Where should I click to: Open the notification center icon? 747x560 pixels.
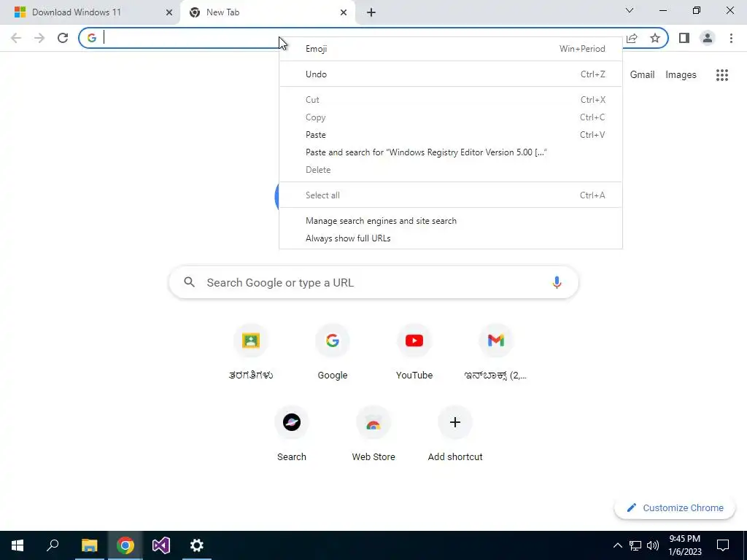723,545
